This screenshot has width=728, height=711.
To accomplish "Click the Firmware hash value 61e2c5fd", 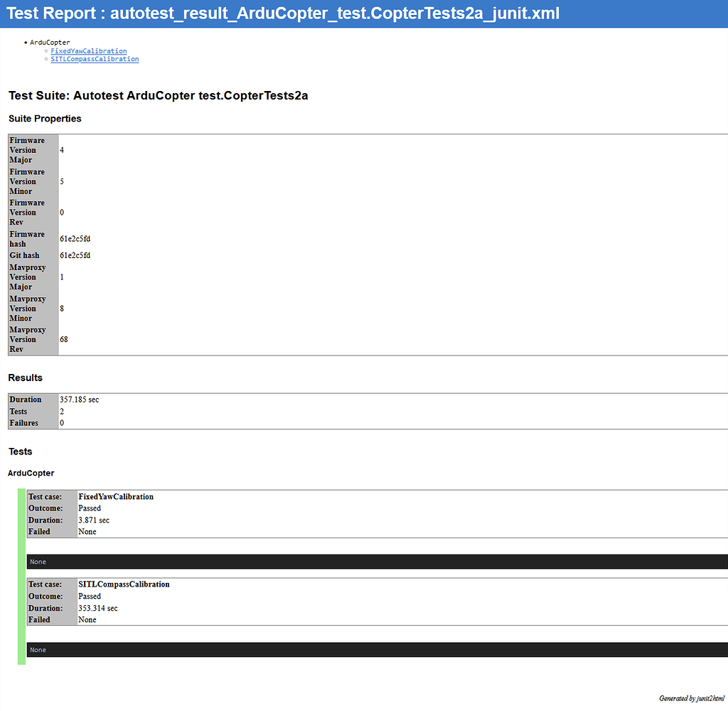I will (74, 239).
